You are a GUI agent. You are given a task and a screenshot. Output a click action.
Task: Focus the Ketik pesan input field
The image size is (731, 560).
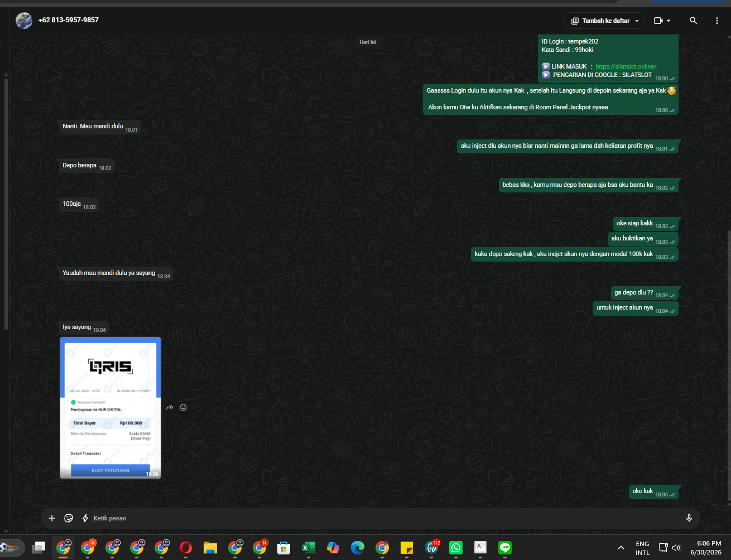tap(385, 518)
